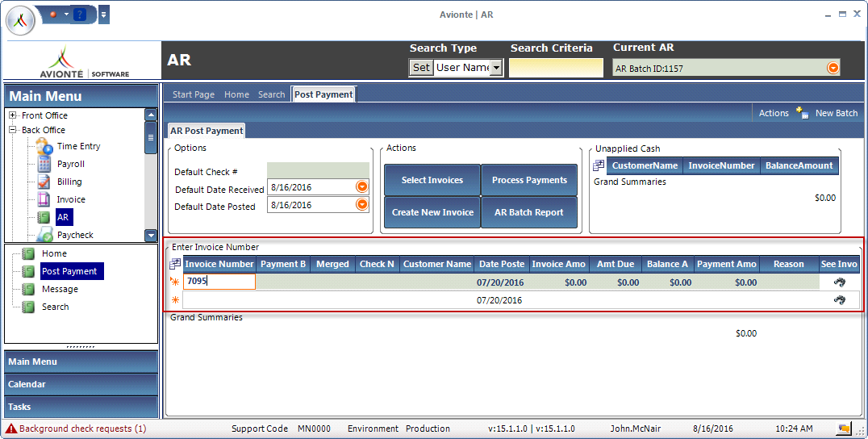The image size is (868, 439).
Task: Click the blue help question mark icon
Action: coord(79,15)
